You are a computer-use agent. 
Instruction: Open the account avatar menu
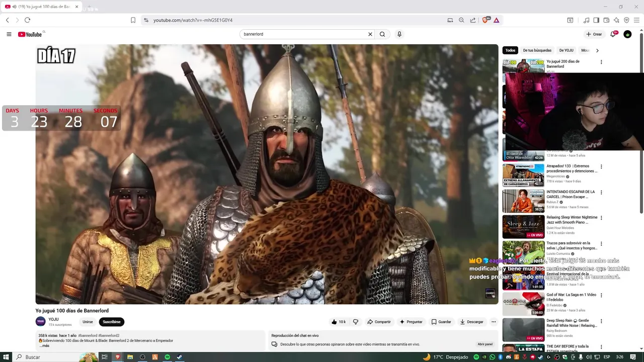627,34
